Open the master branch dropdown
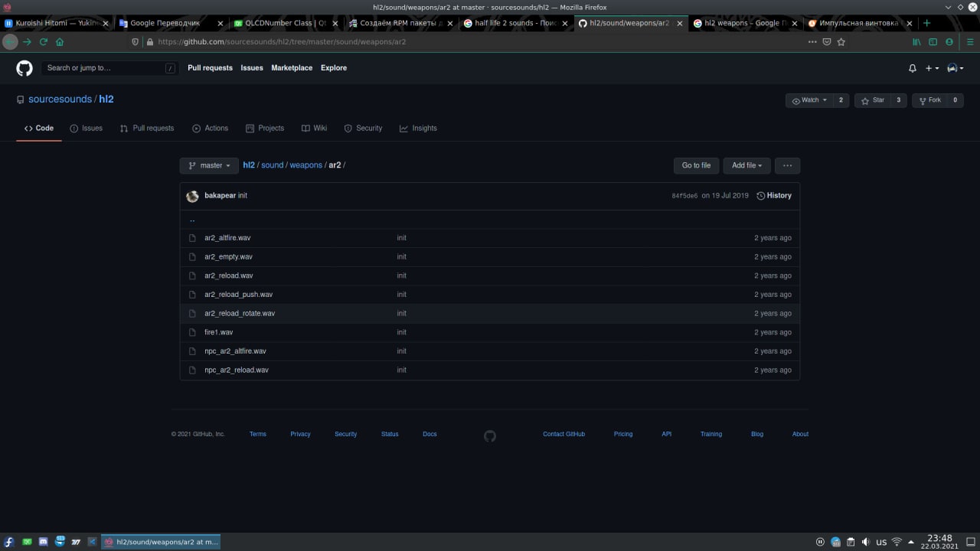The image size is (980, 551). coord(209,165)
